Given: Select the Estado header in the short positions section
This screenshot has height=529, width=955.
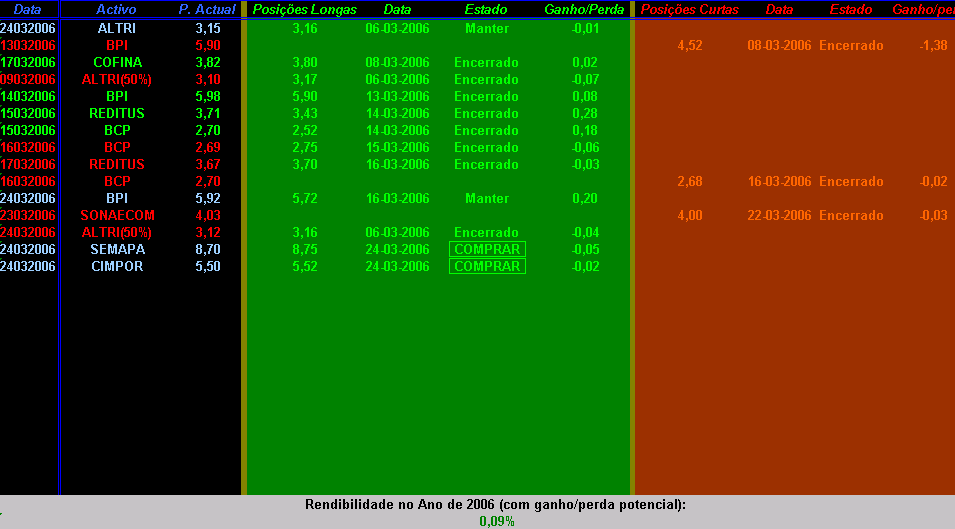Looking at the screenshot, I should [x=851, y=9].
